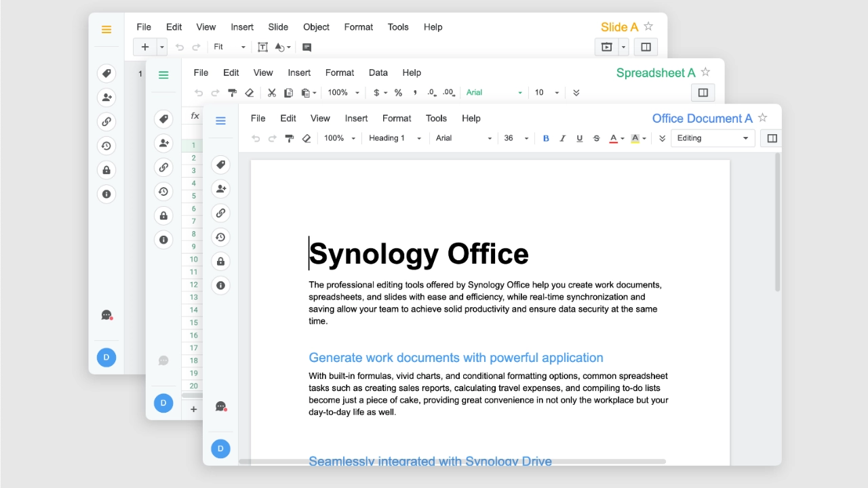Image resolution: width=868 pixels, height=488 pixels.
Task: Click paint format icon in Document toolbar
Action: coord(289,138)
